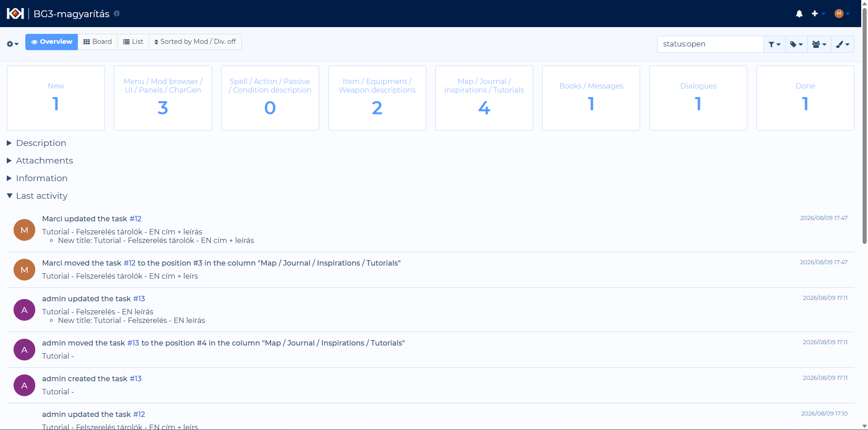Switch to List view
The image size is (868, 430).
133,42
